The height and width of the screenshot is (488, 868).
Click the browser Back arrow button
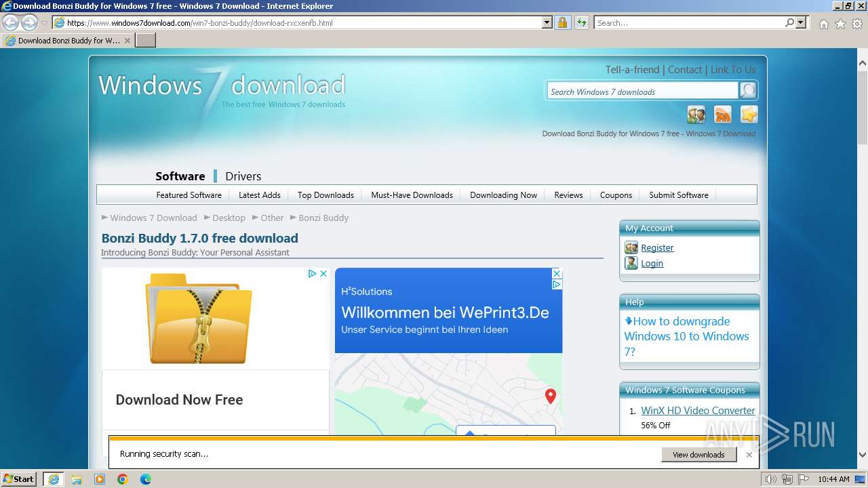[x=11, y=22]
